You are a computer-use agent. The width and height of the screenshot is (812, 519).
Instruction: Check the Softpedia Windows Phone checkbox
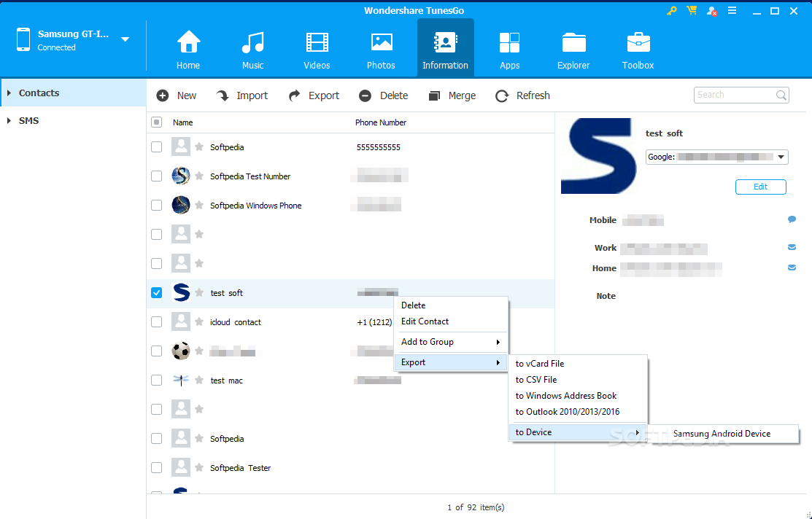(x=156, y=206)
